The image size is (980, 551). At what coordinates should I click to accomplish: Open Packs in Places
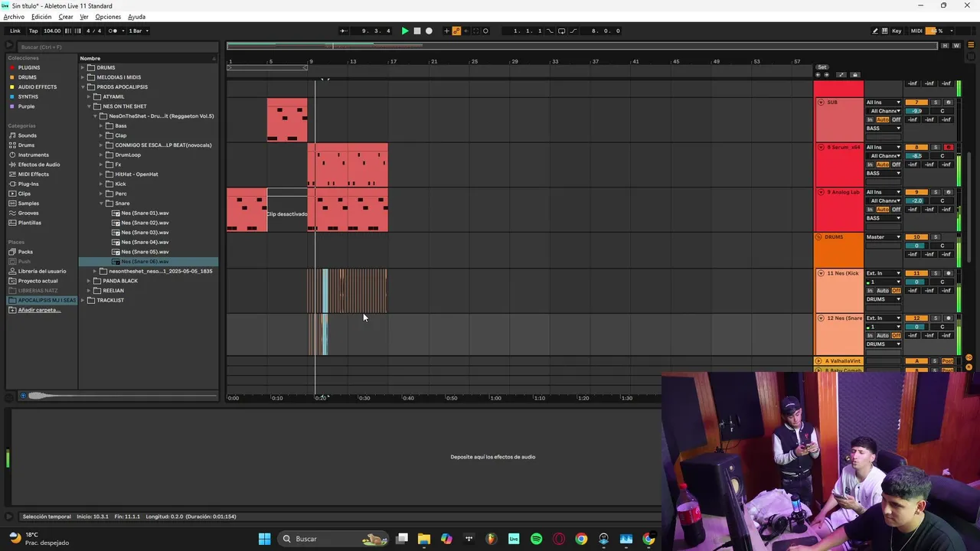click(25, 252)
